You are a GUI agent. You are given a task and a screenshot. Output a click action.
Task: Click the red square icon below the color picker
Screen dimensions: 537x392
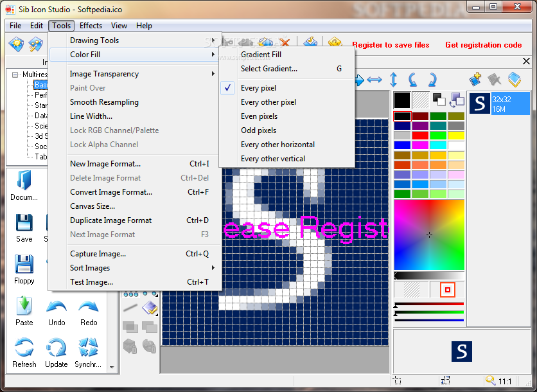447,290
